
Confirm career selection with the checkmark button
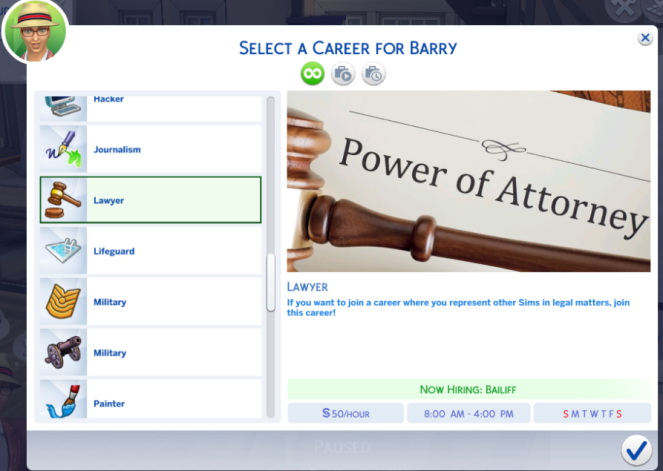636,450
